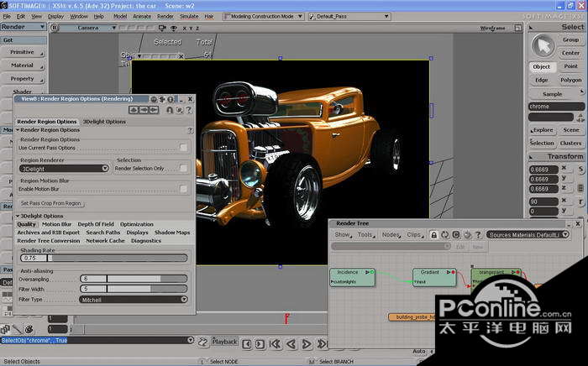Image resolution: width=588 pixels, height=366 pixels.
Task: Check Enable Motion Blur option
Action: 183,189
